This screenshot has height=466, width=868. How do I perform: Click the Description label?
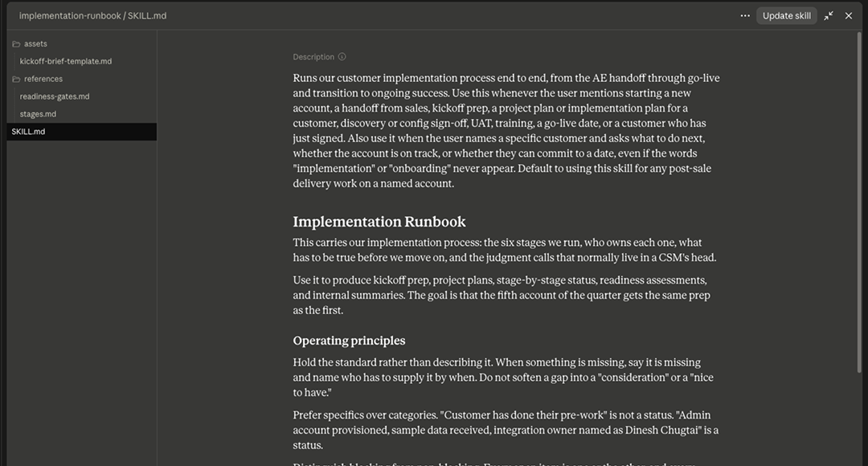tap(313, 56)
